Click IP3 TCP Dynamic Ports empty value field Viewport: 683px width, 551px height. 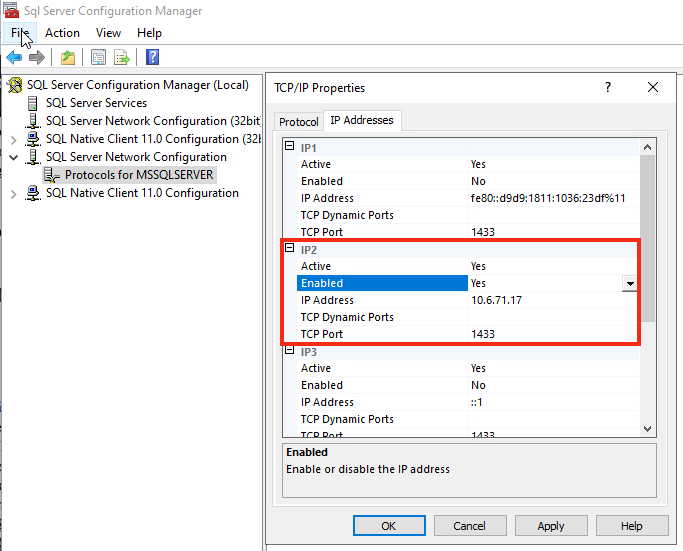553,419
